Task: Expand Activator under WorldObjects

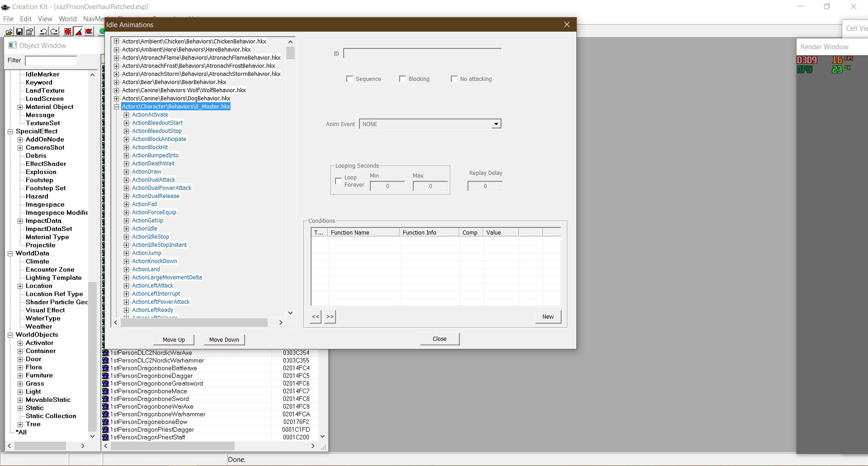Action: pos(20,343)
